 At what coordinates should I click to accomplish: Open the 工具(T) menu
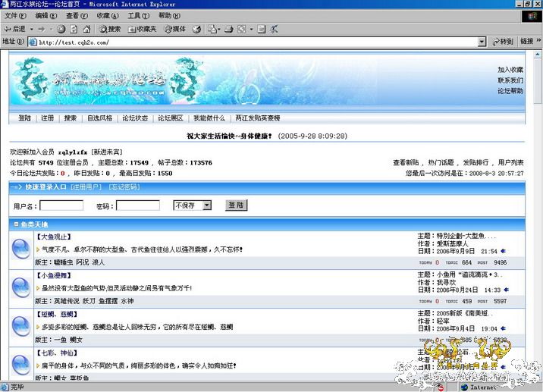[138, 16]
